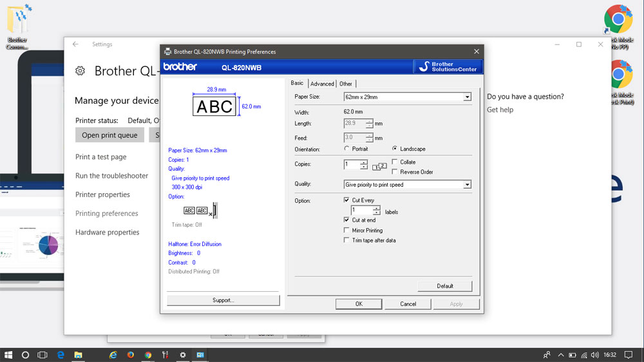
Task: Click the volume speaker tray icon
Action: tap(594, 355)
